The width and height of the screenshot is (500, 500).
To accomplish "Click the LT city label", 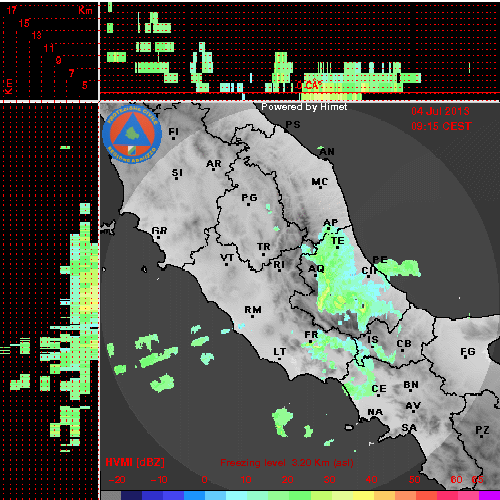I will coord(280,352).
